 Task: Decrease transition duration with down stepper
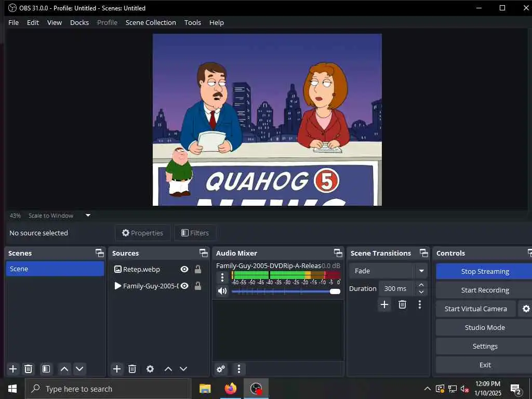[421, 292]
